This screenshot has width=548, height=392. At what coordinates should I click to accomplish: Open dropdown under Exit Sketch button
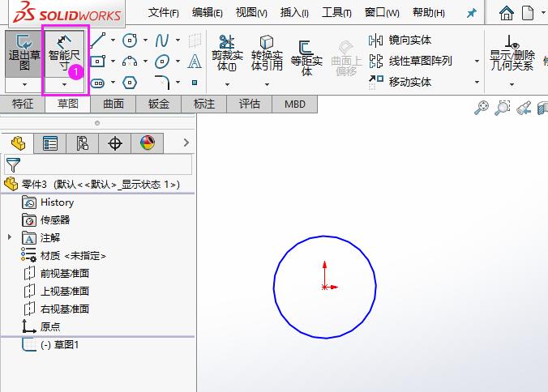24,84
